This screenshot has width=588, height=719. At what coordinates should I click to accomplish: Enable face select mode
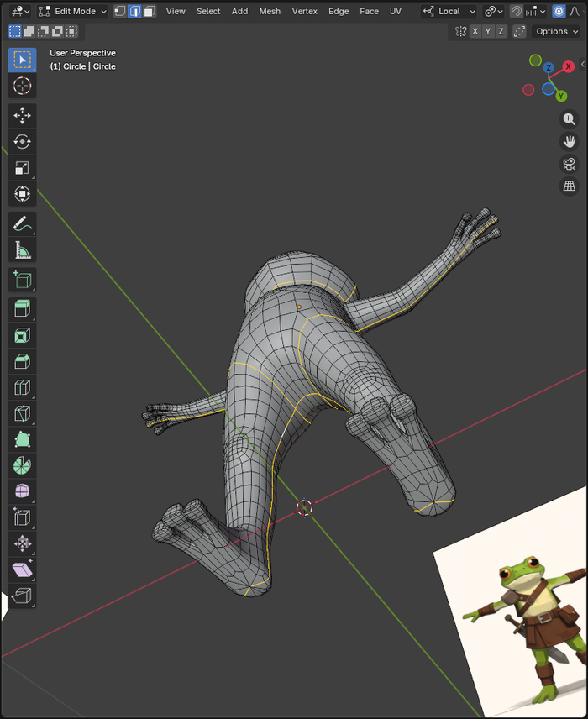tap(150, 11)
